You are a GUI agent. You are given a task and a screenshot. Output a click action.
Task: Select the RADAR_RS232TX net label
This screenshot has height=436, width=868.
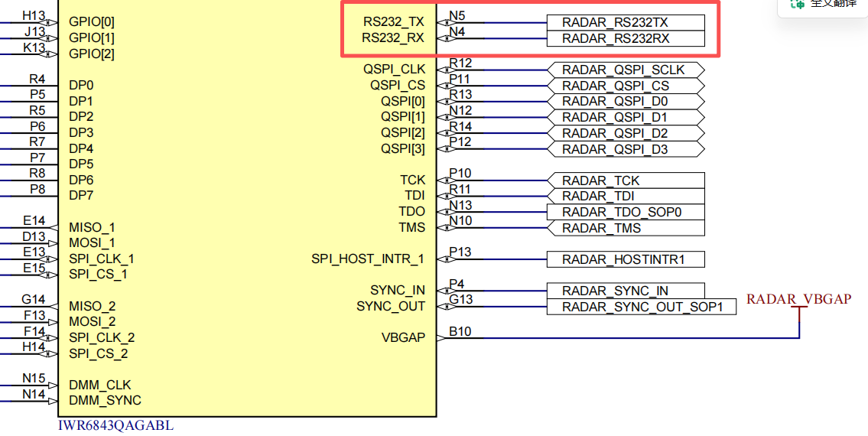626,23
